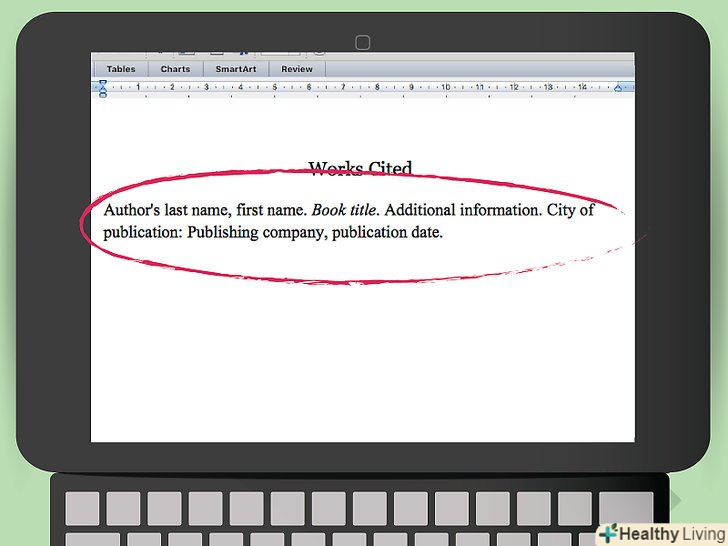Go to the Review tab
728x546 pixels.
297,69
